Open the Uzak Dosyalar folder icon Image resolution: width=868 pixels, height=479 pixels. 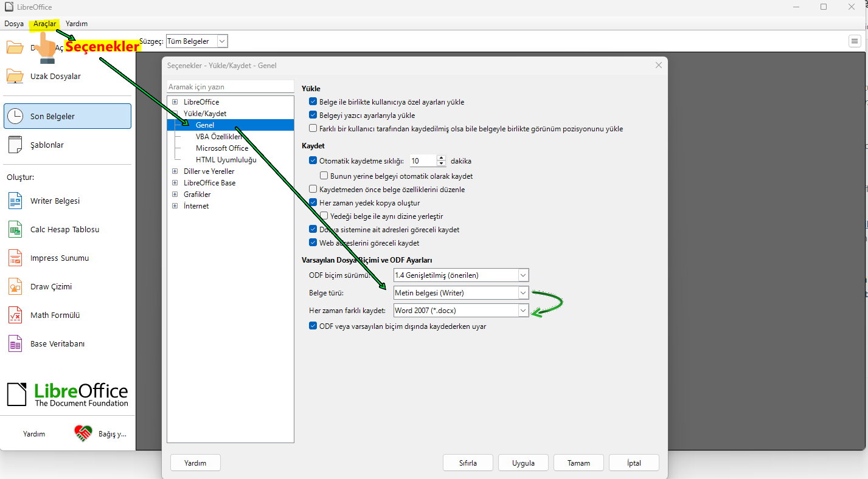tap(15, 76)
